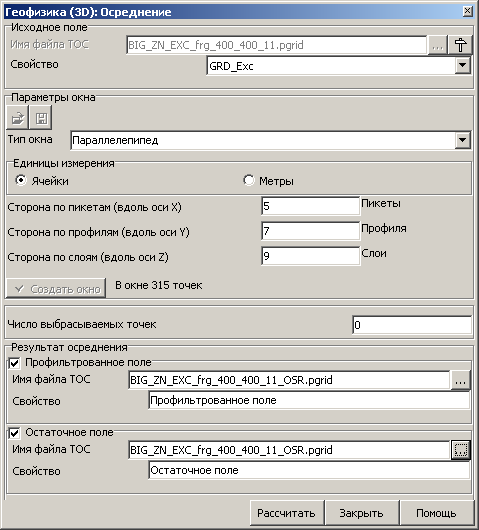Browse file for residual field output
Viewport: 479px width, 530px height.
(x=460, y=450)
